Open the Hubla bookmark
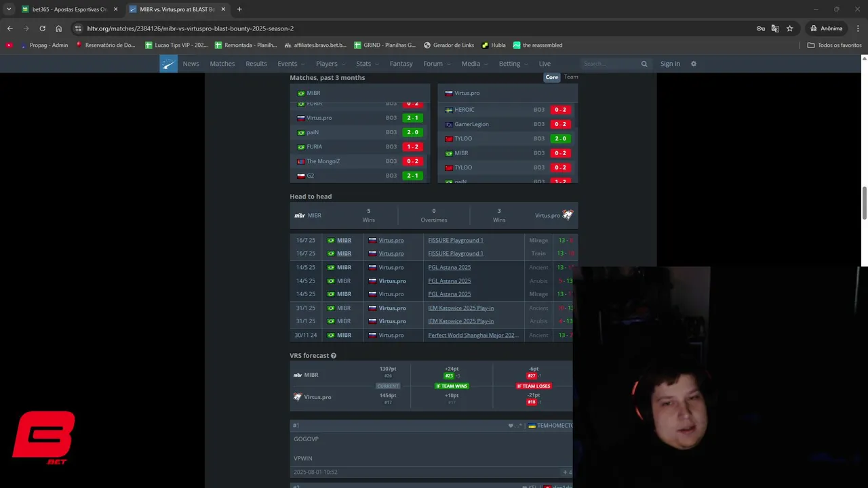Image resolution: width=868 pixels, height=488 pixels. pyautogui.click(x=494, y=45)
